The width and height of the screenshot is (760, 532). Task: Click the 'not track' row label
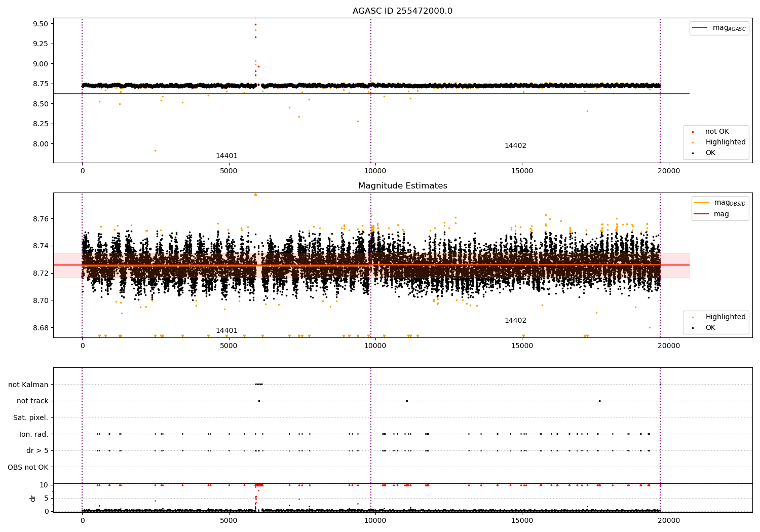(x=32, y=401)
